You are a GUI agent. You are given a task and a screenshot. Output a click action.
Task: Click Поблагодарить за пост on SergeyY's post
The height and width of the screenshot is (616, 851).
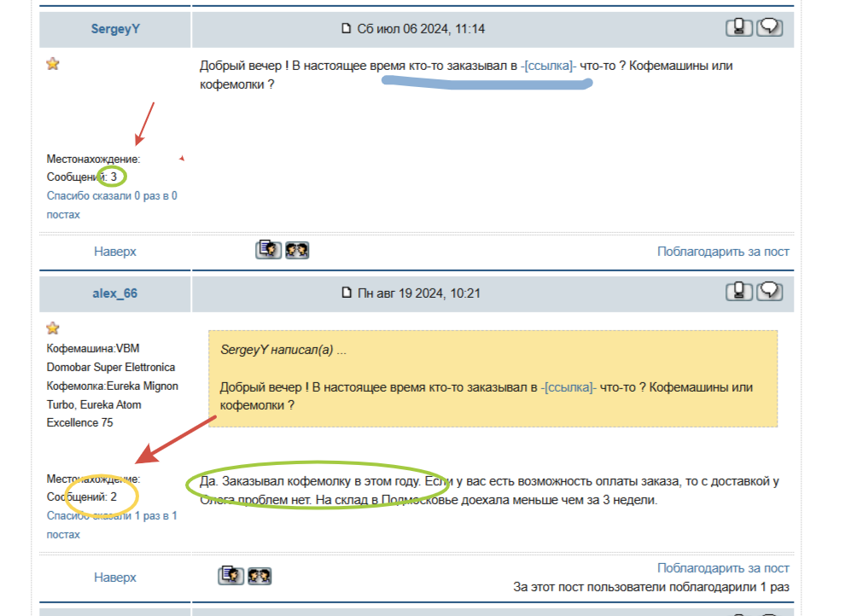pos(723,252)
